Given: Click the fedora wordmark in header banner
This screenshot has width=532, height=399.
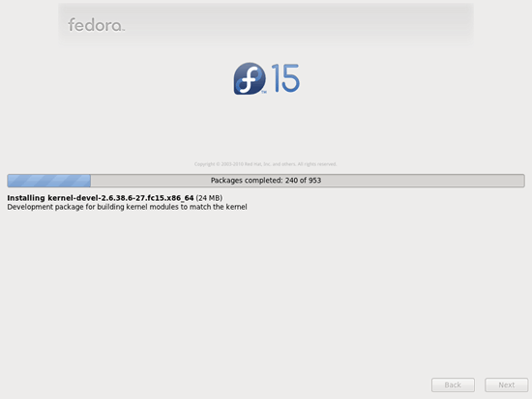Looking at the screenshot, I should click(x=96, y=25).
